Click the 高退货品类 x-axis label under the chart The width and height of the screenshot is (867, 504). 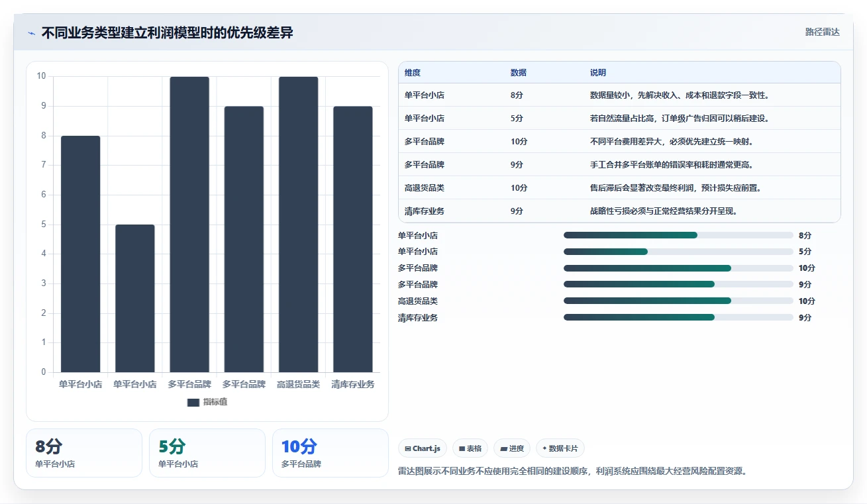298,384
